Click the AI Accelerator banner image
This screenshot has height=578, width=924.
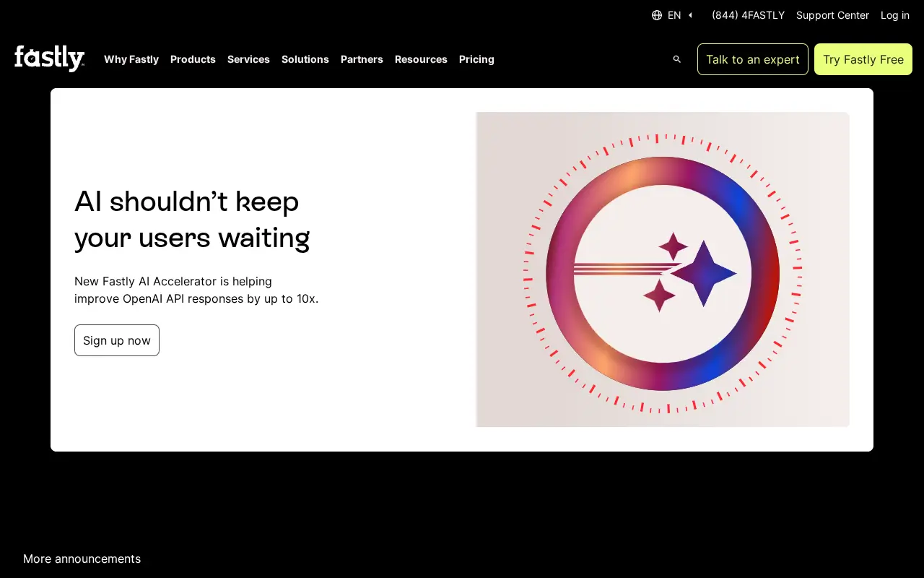[663, 269]
